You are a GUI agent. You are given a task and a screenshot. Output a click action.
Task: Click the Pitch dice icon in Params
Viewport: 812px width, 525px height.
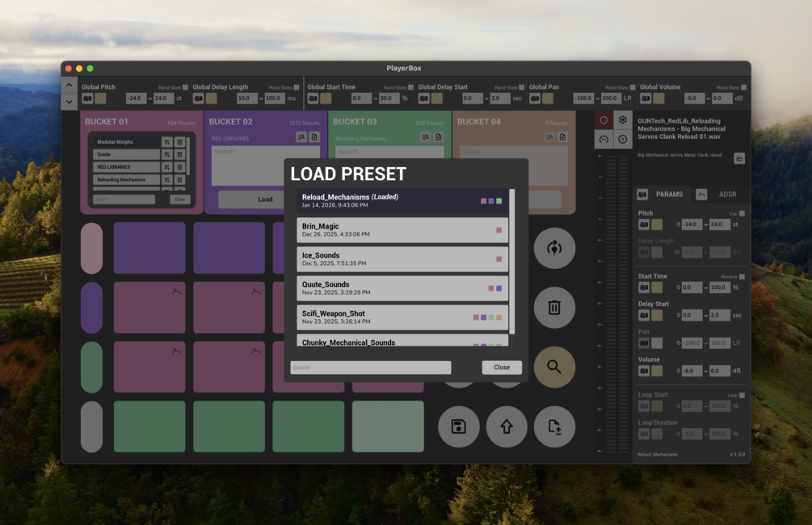coord(644,225)
